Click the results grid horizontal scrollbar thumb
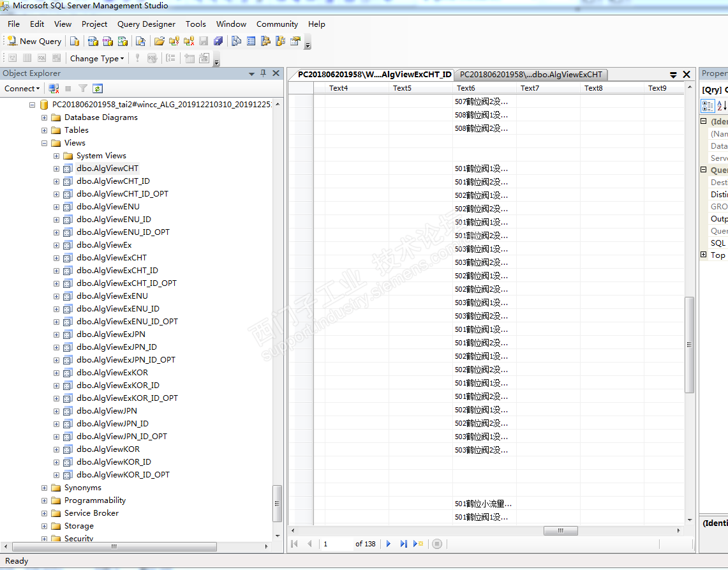 560,530
